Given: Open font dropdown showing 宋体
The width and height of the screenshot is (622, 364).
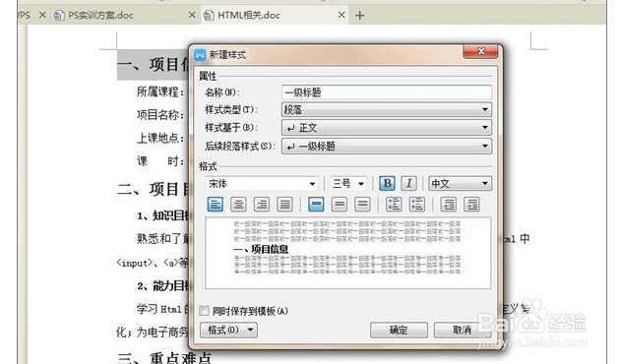Looking at the screenshot, I should click(262, 184).
